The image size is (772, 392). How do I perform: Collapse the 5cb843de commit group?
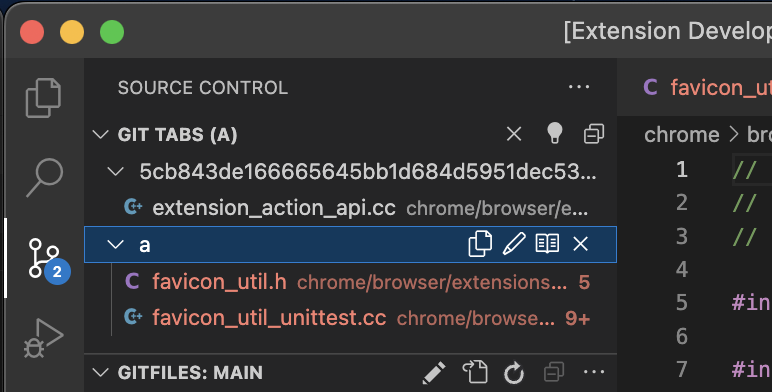click(115, 171)
